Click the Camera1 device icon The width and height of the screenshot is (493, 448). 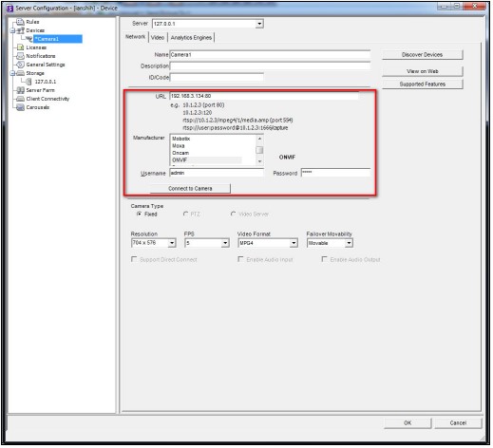(x=29, y=39)
